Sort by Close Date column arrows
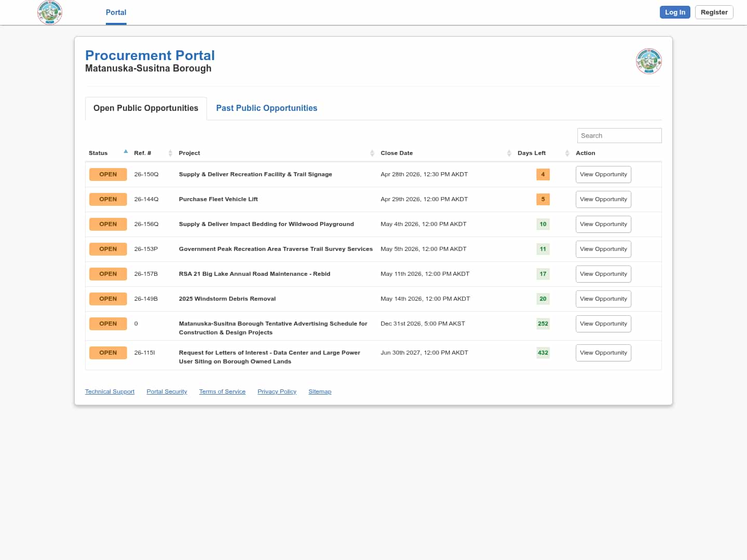The height and width of the screenshot is (560, 747). (509, 153)
